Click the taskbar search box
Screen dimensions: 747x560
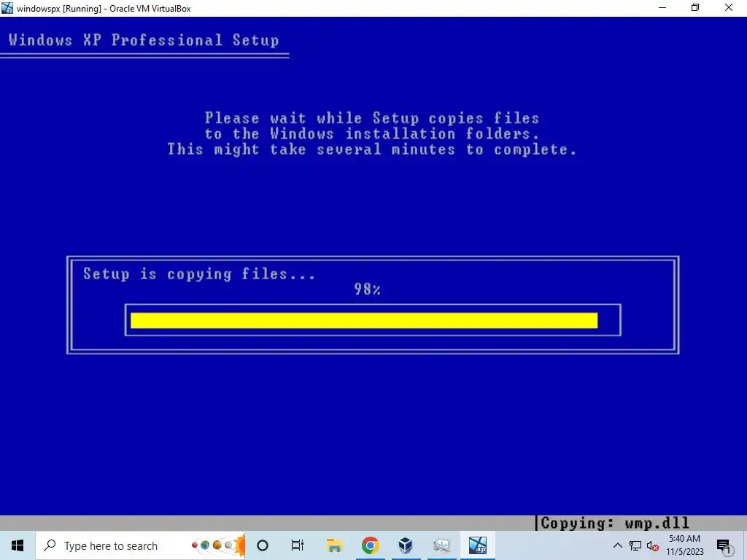(141, 545)
